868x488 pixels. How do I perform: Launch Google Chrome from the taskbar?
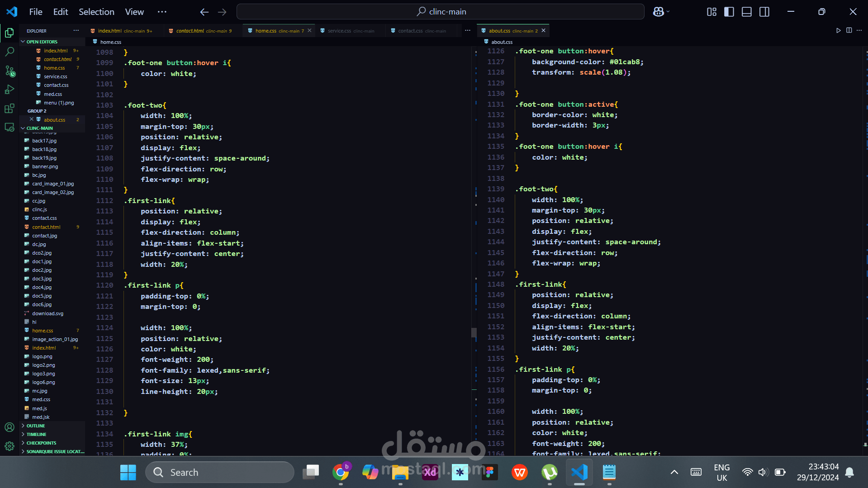(341, 472)
